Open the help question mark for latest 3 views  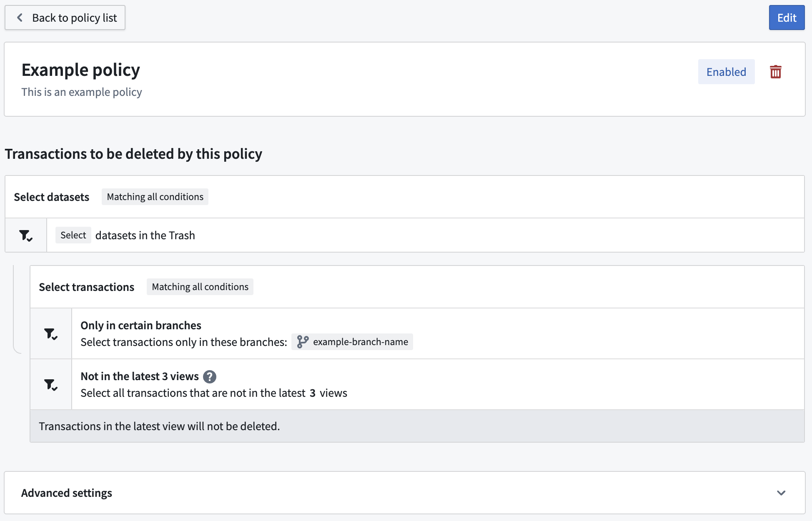tap(210, 376)
